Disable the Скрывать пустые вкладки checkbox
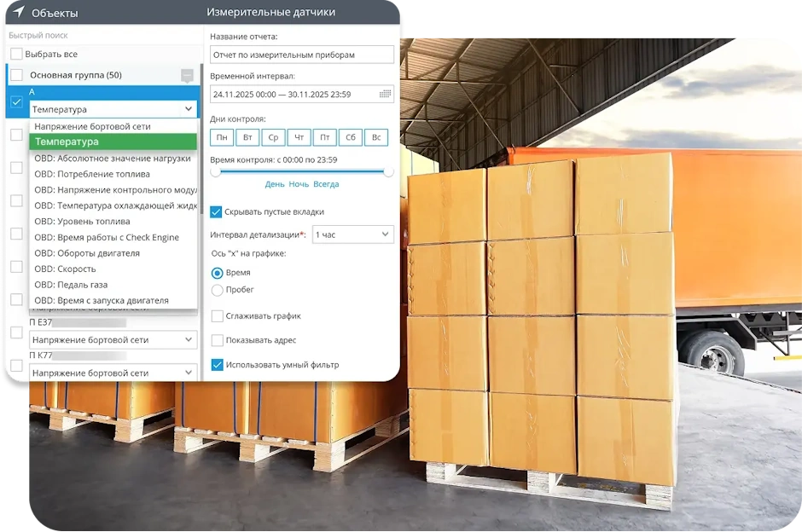 click(217, 211)
